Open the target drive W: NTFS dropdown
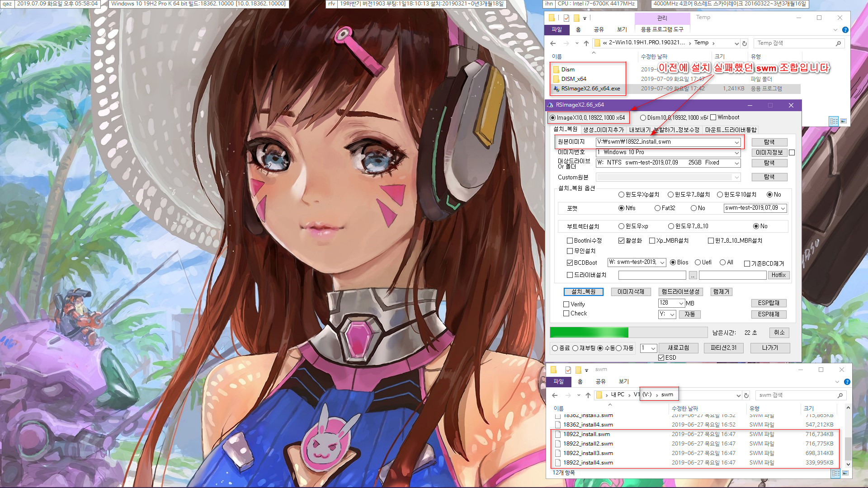This screenshot has height=488, width=868. pyautogui.click(x=736, y=163)
